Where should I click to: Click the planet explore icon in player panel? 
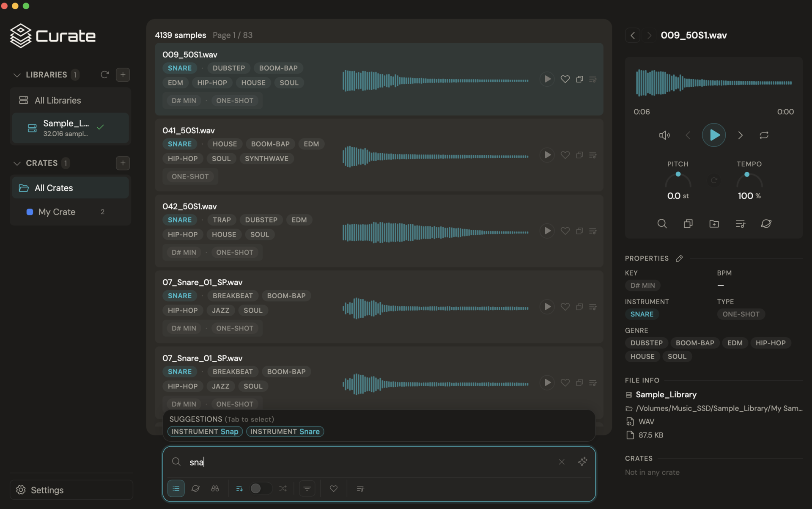click(766, 223)
